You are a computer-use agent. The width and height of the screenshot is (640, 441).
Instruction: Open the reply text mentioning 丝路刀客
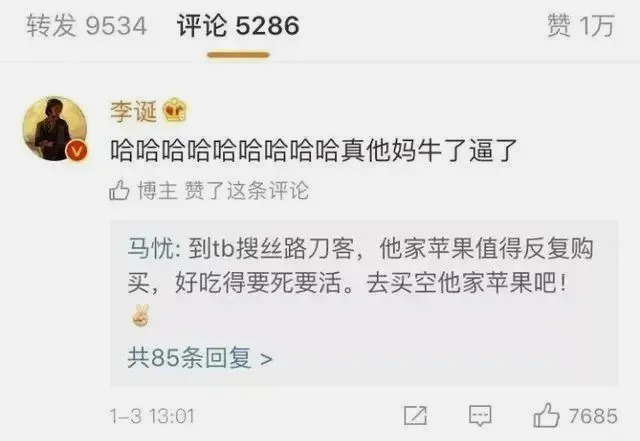tap(361, 265)
